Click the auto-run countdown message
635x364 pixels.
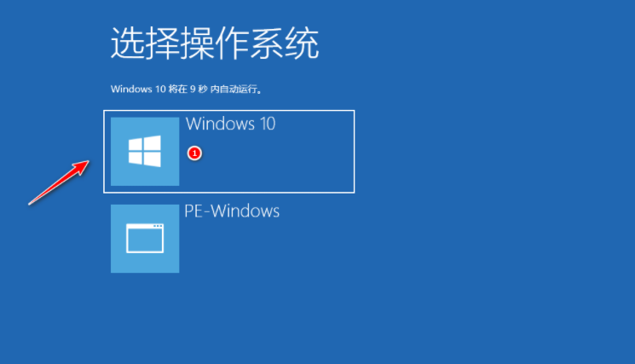pos(187,89)
